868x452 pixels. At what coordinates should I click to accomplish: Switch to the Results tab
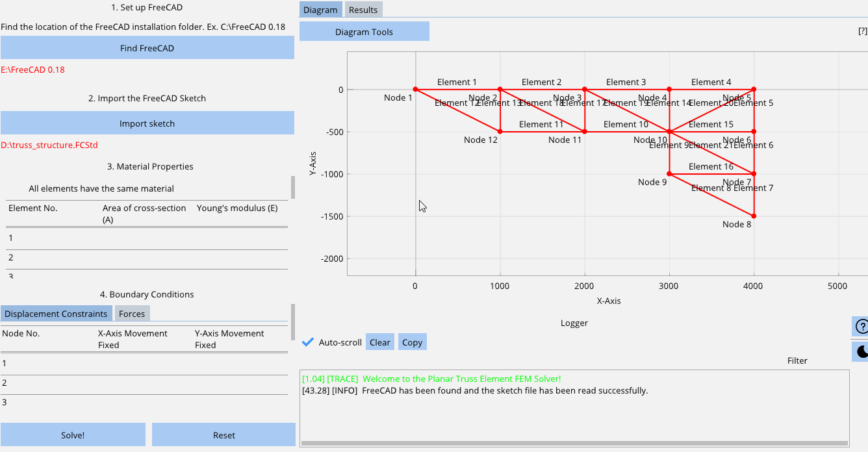pos(363,10)
